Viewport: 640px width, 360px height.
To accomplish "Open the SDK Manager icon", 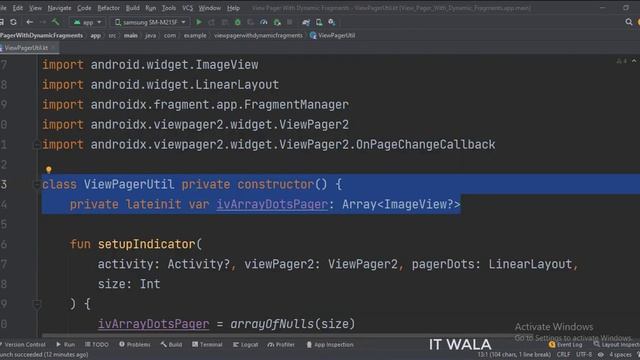I will click(332, 22).
